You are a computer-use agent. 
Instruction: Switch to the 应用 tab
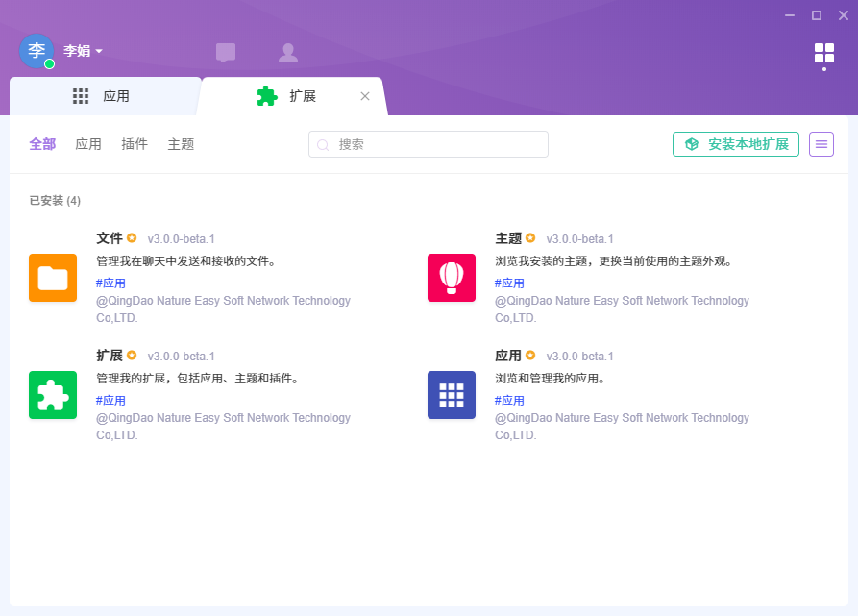104,96
